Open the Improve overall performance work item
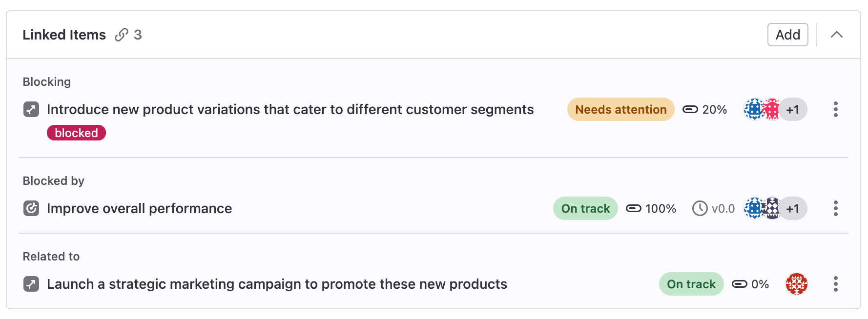The width and height of the screenshot is (868, 319). (x=139, y=208)
